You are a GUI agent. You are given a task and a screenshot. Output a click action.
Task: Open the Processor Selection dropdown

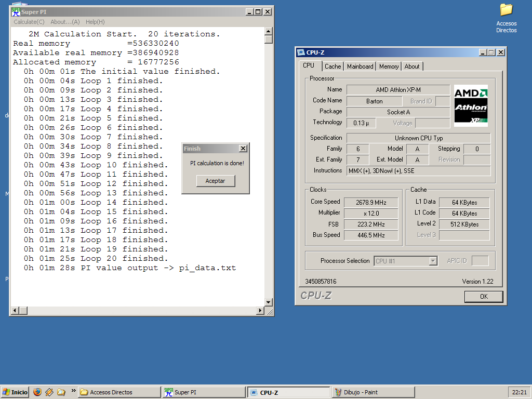(x=433, y=261)
